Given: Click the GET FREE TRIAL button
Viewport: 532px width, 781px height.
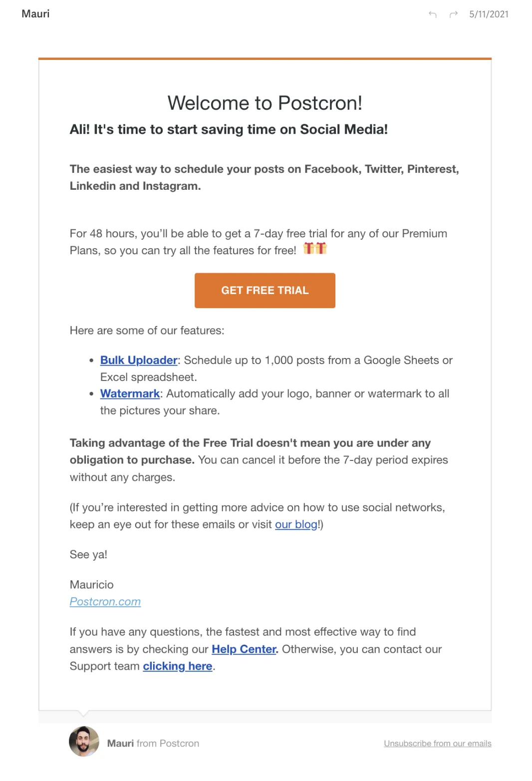Looking at the screenshot, I should 265,291.
